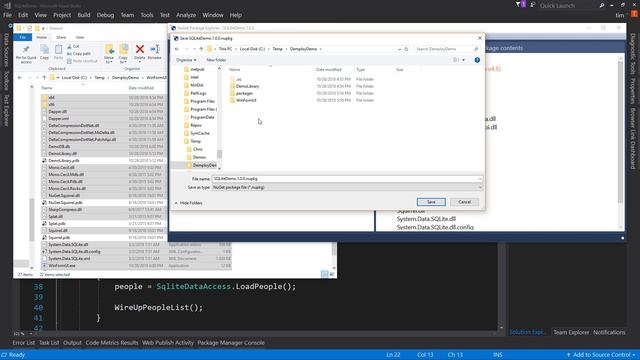Image resolution: width=640 pixels, height=360 pixels.
Task: Go back in the Save dialog
Action: [177, 49]
